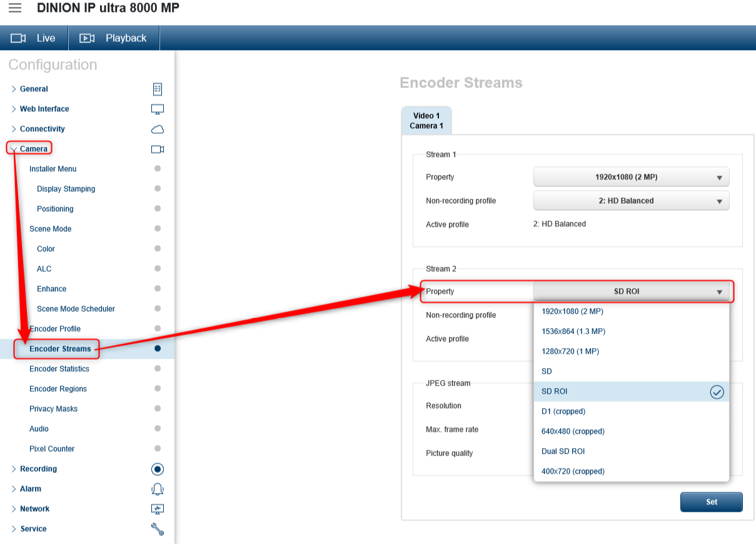Click the Web Interface monitor icon
Screen dimensions: 756x548
tap(158, 109)
